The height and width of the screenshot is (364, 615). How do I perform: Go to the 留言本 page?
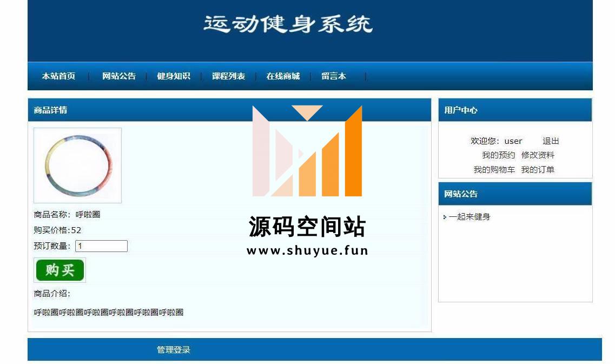[x=334, y=76]
